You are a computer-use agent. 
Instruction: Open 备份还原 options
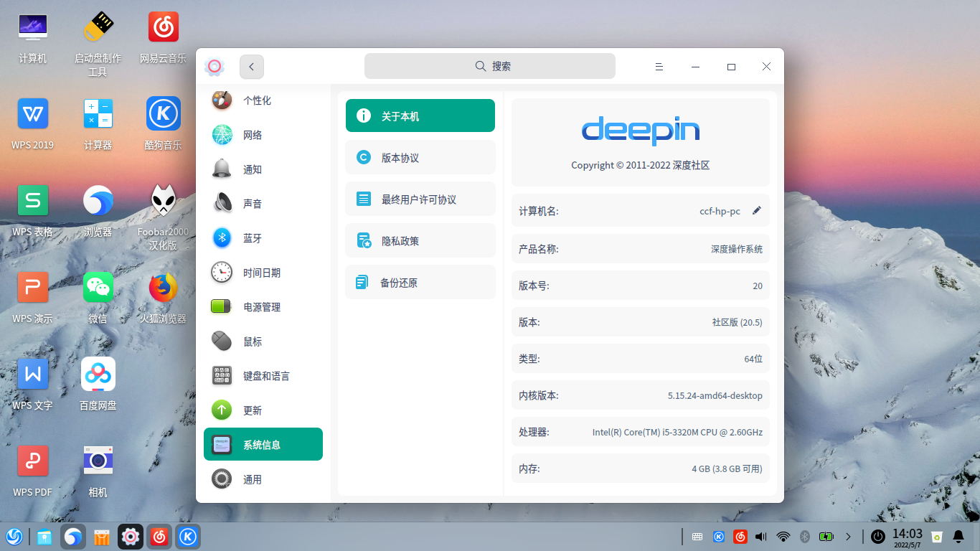point(420,282)
